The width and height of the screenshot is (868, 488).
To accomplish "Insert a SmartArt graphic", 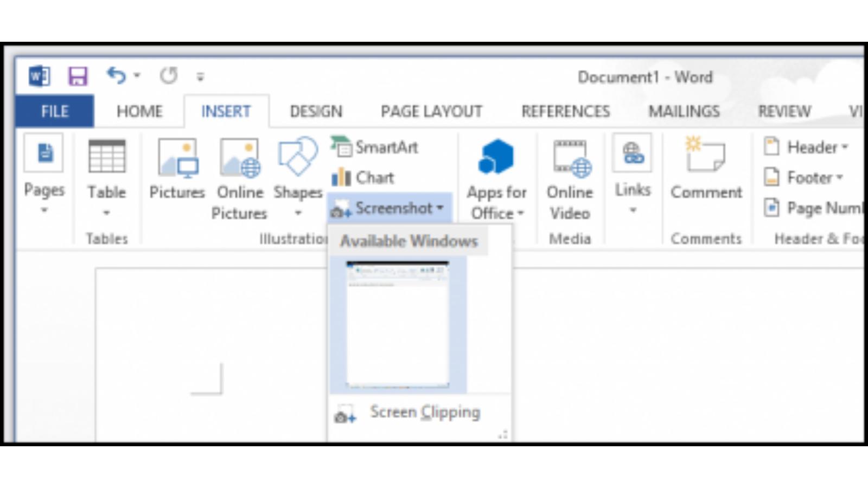I will click(x=375, y=147).
